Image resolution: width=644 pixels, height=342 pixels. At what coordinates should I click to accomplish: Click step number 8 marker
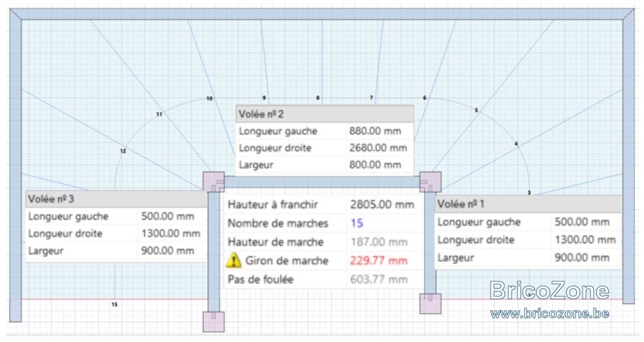318,98
